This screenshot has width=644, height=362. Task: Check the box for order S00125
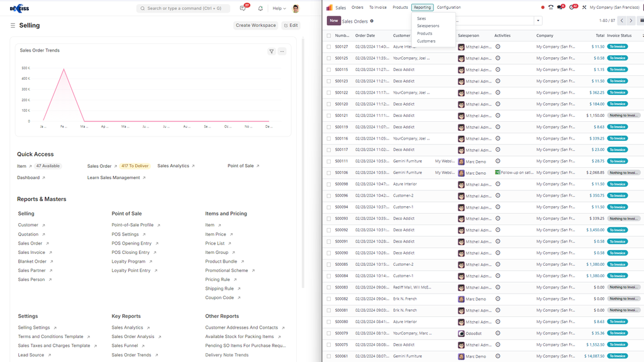[328, 58]
